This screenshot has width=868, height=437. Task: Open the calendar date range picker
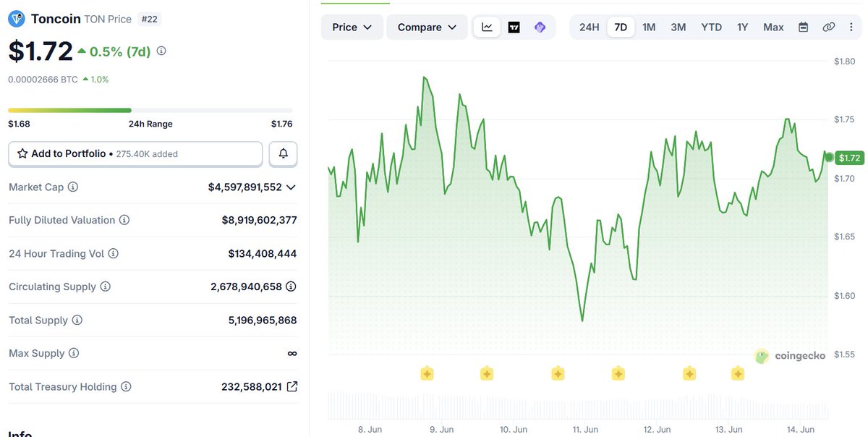click(x=803, y=27)
